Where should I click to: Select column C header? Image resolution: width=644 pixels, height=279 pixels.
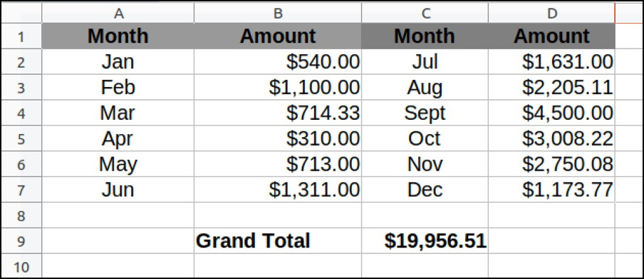point(425,13)
